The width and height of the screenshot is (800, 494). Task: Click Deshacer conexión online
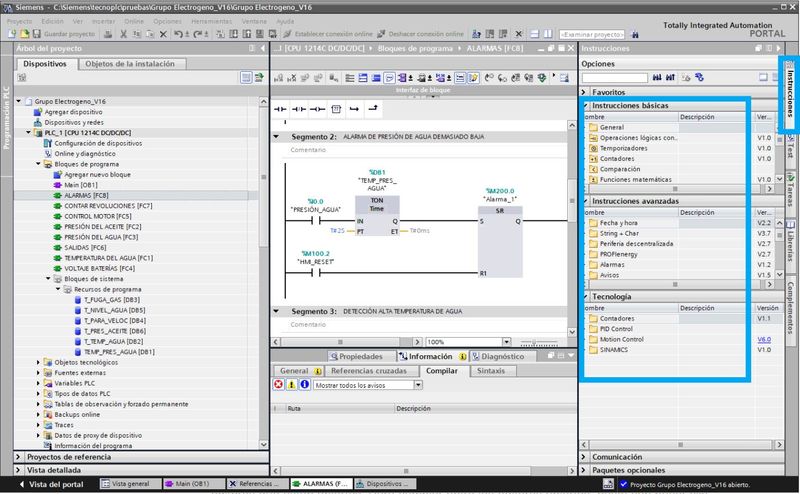pos(420,34)
